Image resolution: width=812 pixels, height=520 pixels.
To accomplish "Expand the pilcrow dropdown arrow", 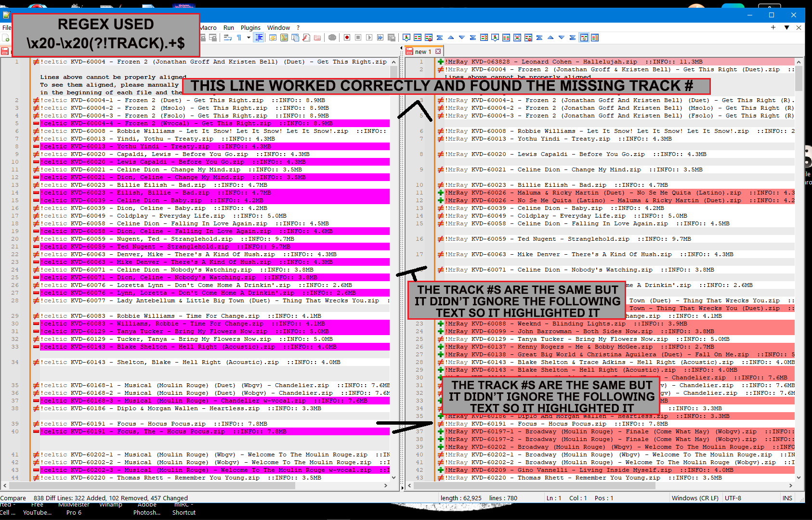I will click(x=249, y=38).
